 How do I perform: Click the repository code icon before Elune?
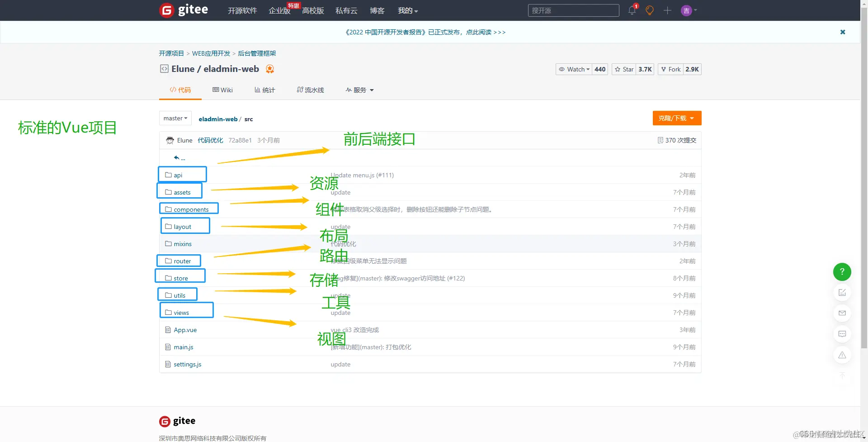pos(164,69)
